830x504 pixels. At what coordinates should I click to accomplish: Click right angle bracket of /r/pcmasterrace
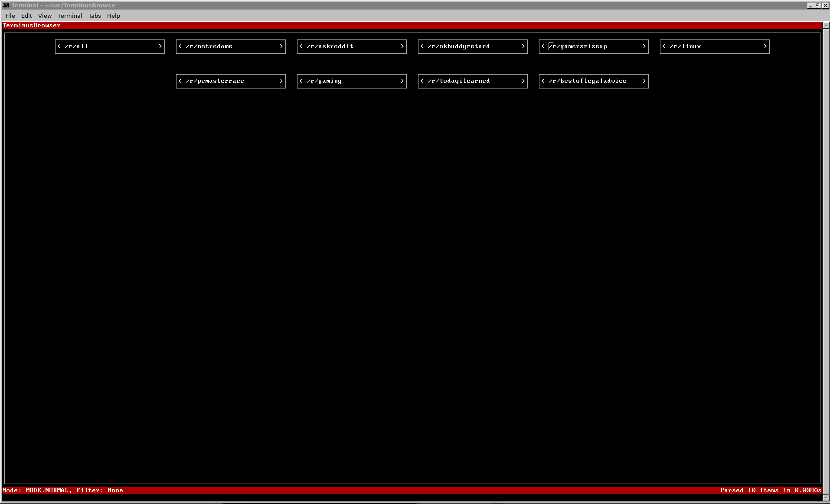pyautogui.click(x=281, y=81)
